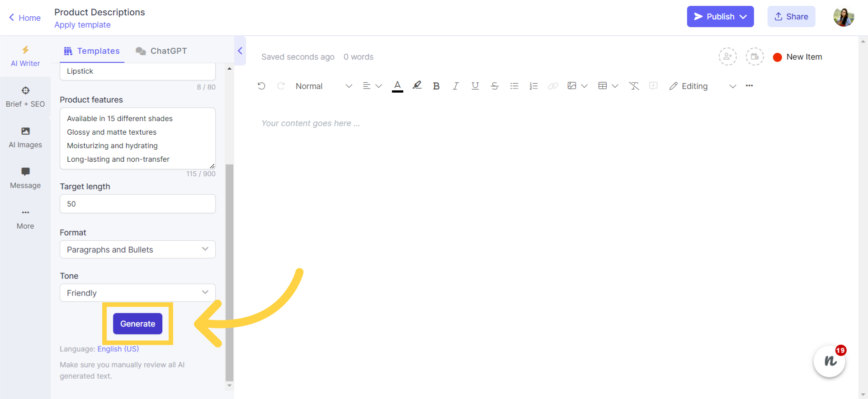Switch to the ChatGPT tab
The image size is (868, 399).
(161, 51)
